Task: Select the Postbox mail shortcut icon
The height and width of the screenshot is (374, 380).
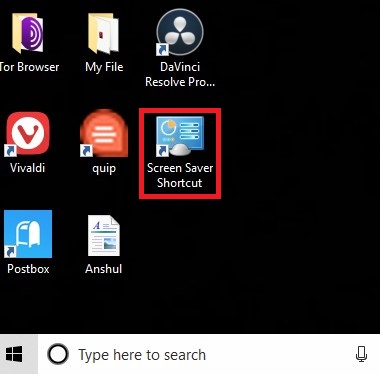Action: click(x=28, y=234)
